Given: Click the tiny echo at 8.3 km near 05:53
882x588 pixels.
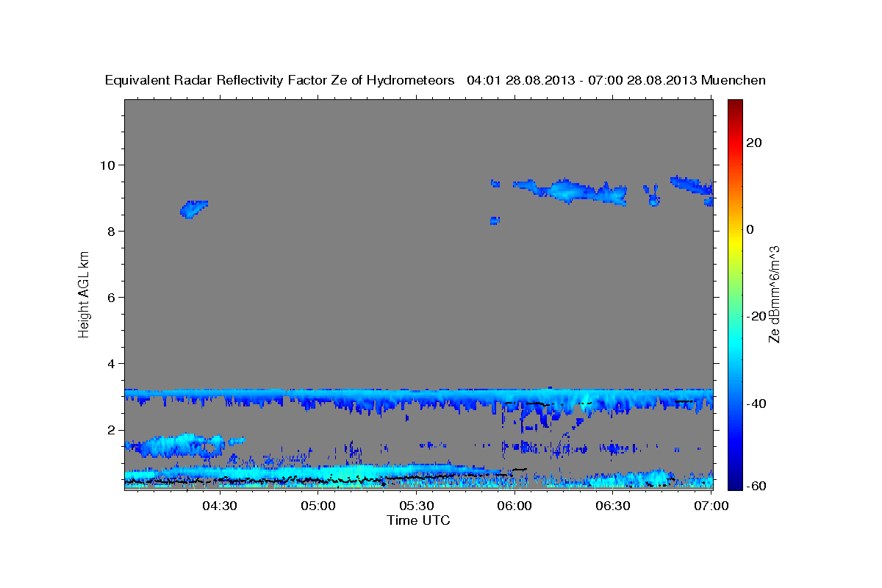Looking at the screenshot, I should point(495,220).
